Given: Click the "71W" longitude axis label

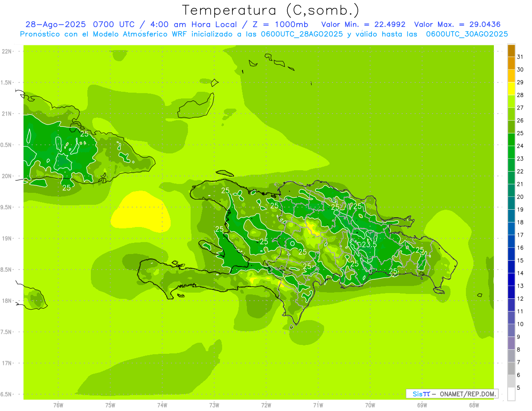Looking at the screenshot, I should pyautogui.click(x=318, y=405).
